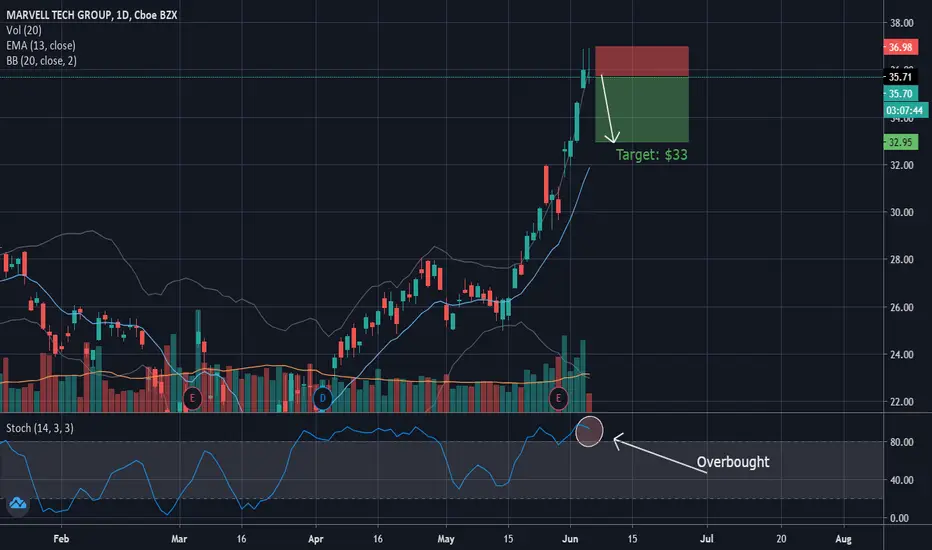The height and width of the screenshot is (550, 932).
Task: Click the Feb label on time axis
Action: pyautogui.click(x=61, y=539)
